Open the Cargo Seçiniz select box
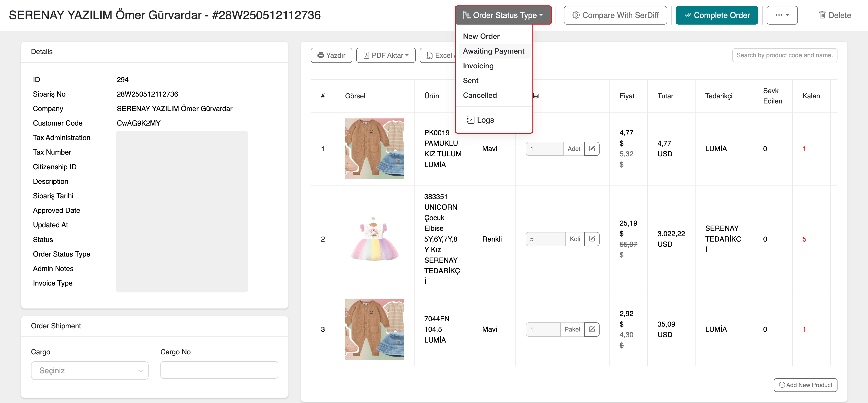Image resolution: width=868 pixels, height=403 pixels. 90,370
